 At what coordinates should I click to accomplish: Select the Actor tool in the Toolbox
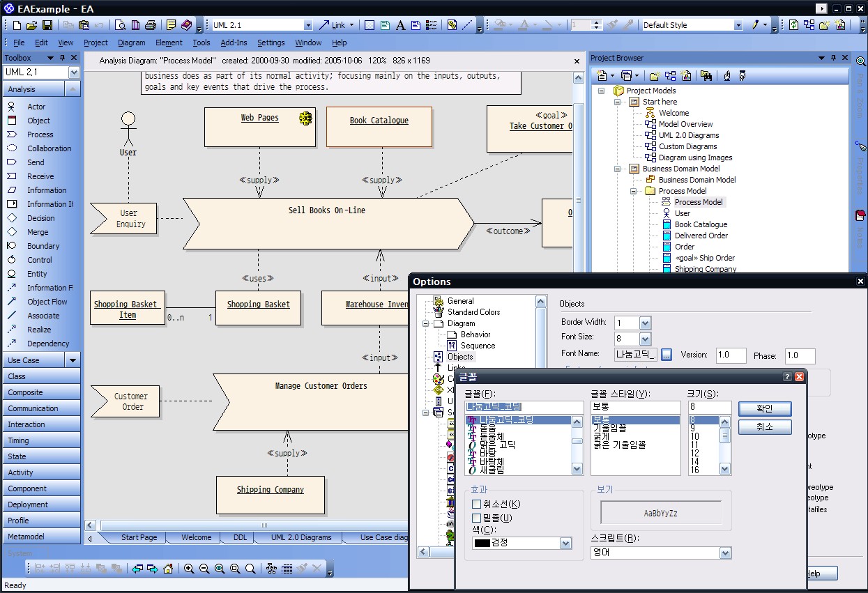tap(36, 107)
